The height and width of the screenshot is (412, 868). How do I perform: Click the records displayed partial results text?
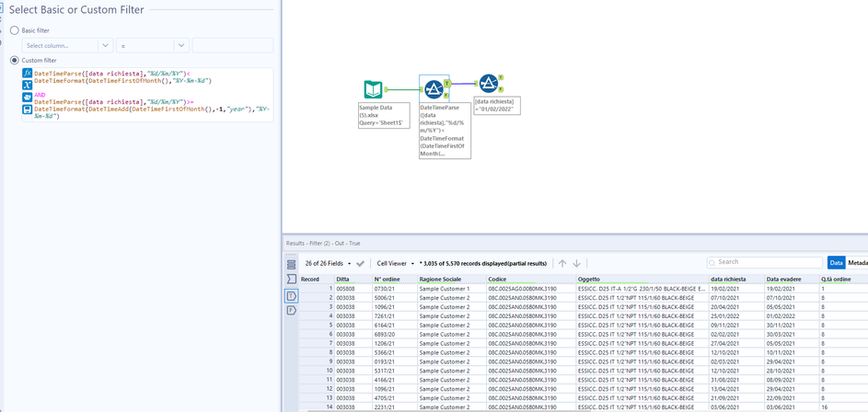point(484,263)
